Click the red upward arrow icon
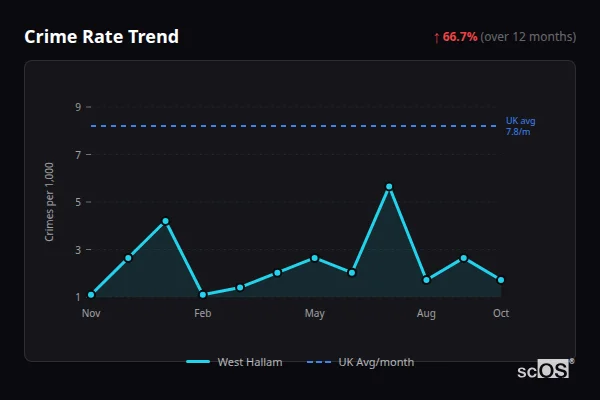The height and width of the screenshot is (400, 600). tap(437, 38)
